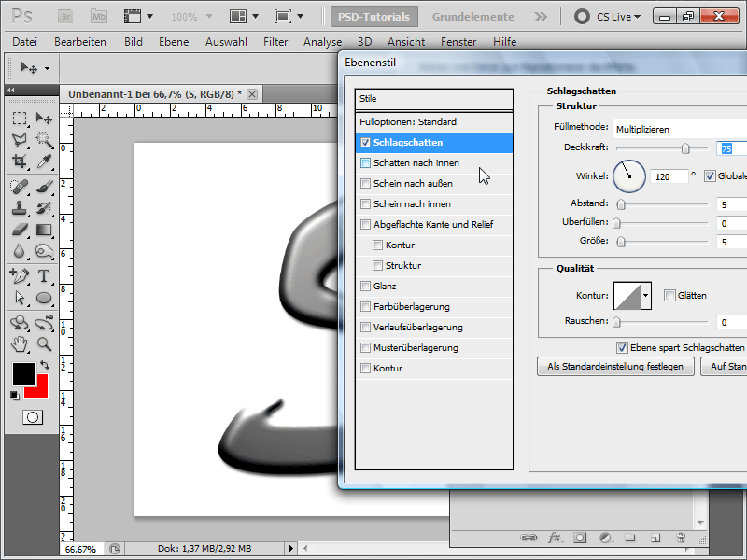Select the Horizontal Type tool
The height and width of the screenshot is (560, 747).
[44, 275]
